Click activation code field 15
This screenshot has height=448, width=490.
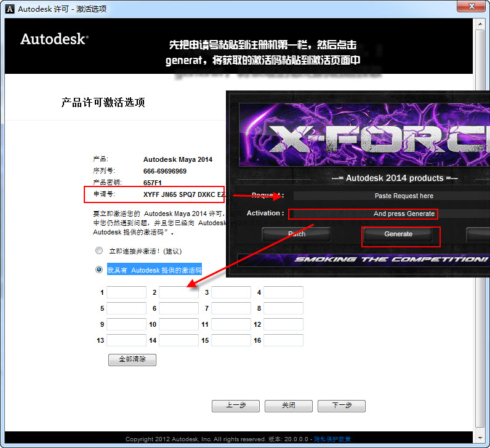coord(231,340)
